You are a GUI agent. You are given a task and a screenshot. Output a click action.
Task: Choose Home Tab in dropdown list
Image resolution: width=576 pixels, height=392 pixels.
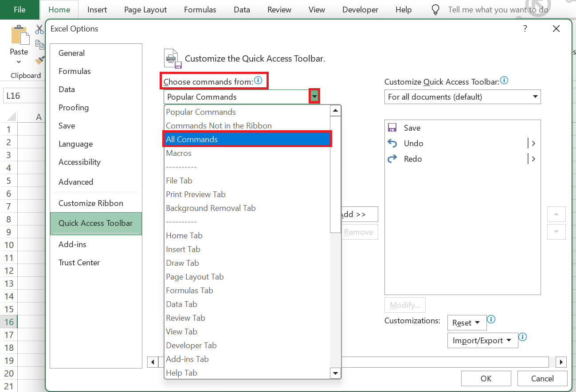point(247,236)
